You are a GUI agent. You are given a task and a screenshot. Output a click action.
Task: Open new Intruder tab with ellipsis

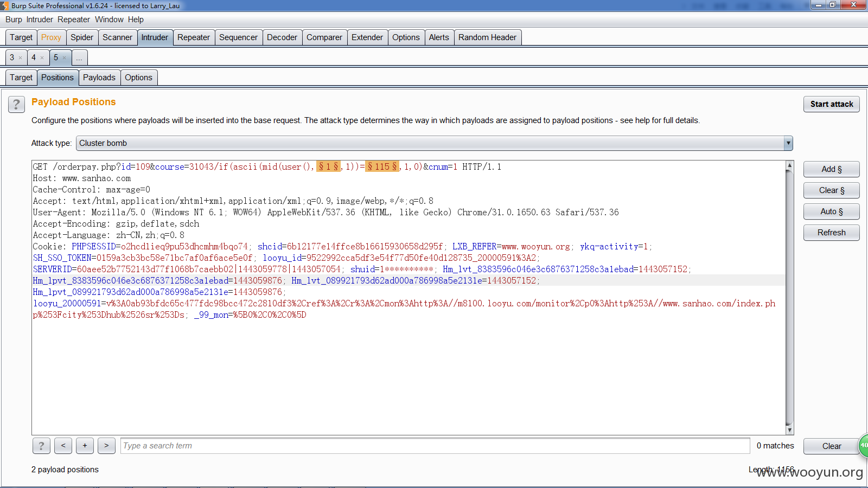(x=79, y=57)
